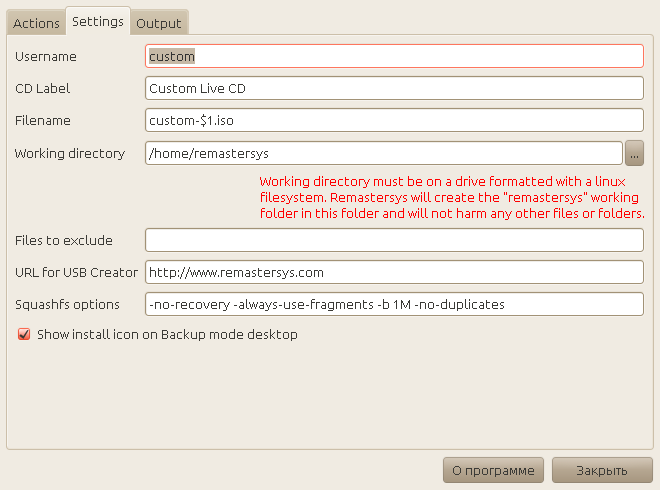Focus the URL for USB Creator field

pos(394,272)
